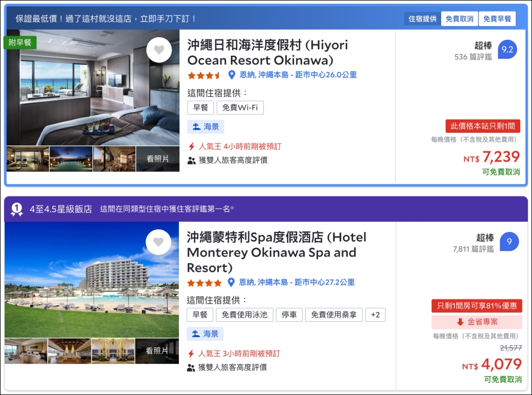Click 獲雙人旅客高度評價 in the Hiyori listing
Image resolution: width=532 pixels, height=395 pixels.
[x=233, y=160]
